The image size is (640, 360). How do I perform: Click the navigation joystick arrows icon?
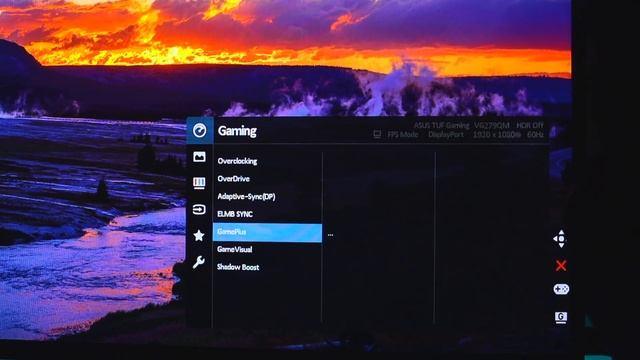point(561,239)
